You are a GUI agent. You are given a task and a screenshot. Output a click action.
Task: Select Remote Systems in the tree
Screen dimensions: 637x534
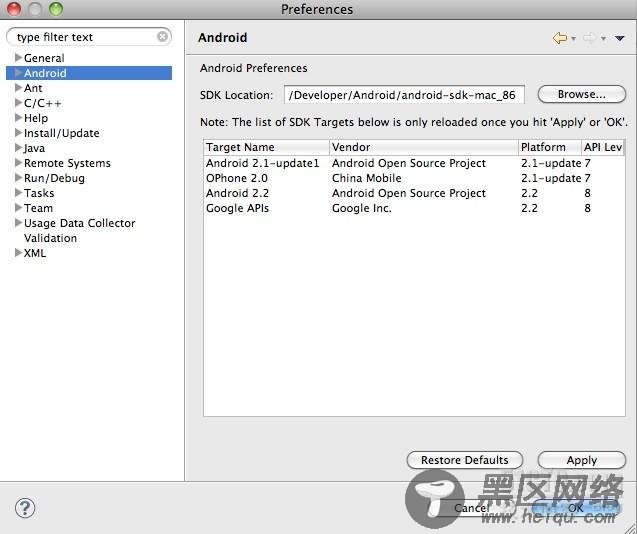click(x=67, y=163)
